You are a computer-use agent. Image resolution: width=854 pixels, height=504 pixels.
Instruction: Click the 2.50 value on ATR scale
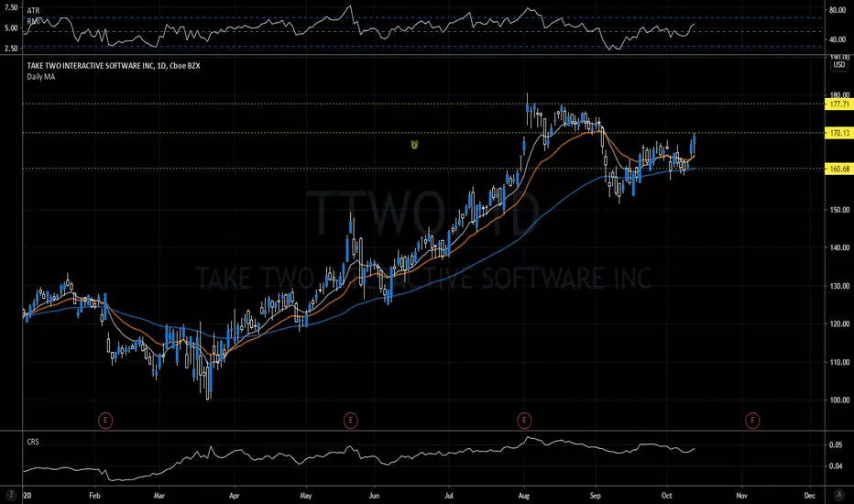tap(11, 49)
